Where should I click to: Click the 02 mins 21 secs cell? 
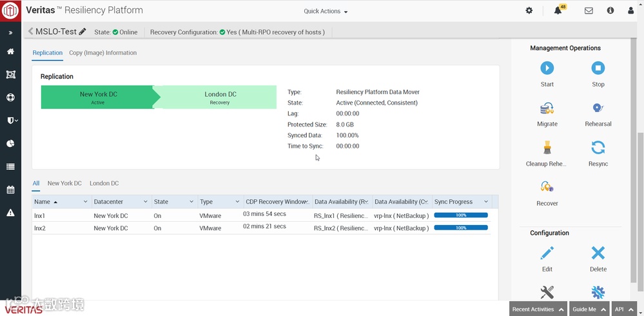(x=264, y=226)
